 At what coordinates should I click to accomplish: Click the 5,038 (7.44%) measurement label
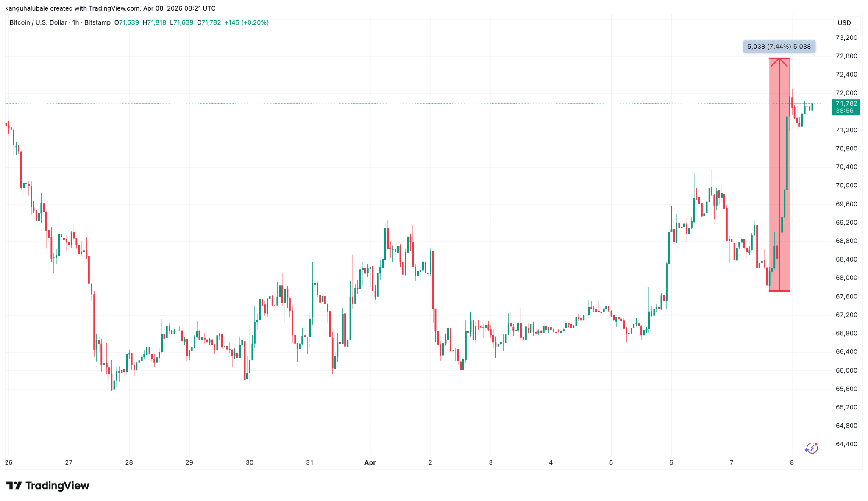coord(779,47)
